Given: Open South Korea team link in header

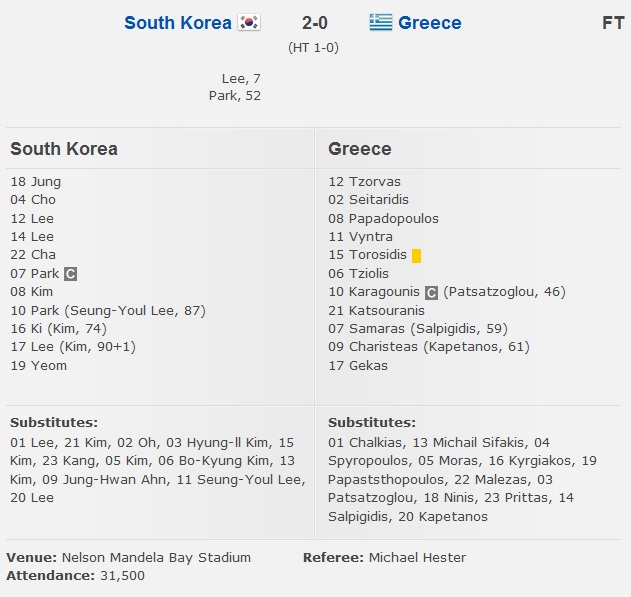Looking at the screenshot, I should click(178, 22).
